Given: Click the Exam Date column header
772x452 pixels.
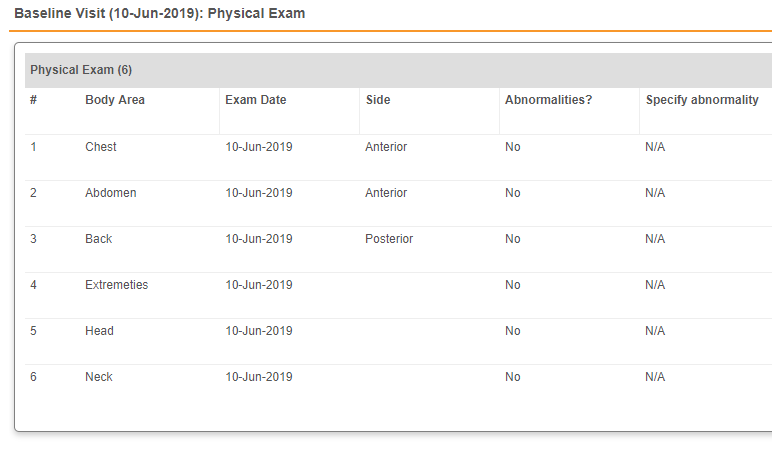Looking at the screenshot, I should (x=255, y=100).
